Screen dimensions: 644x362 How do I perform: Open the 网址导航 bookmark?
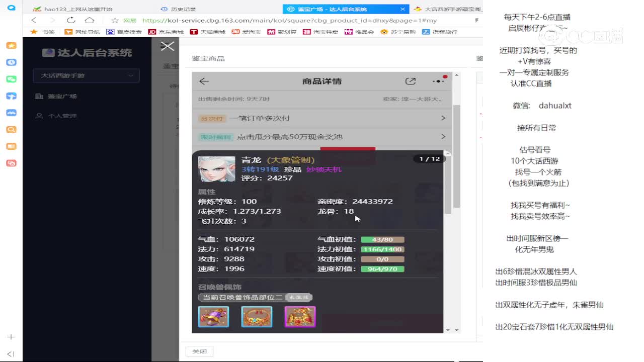[83, 32]
